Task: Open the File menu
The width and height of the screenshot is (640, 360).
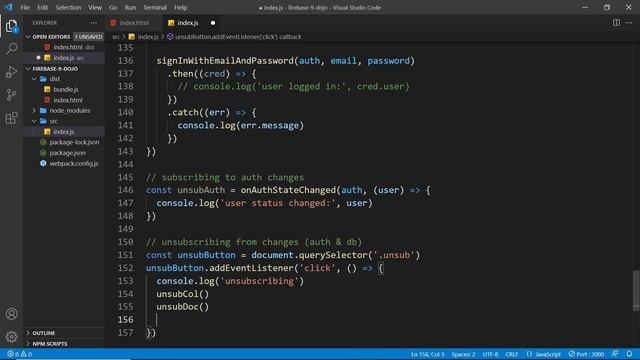Action: point(25,7)
